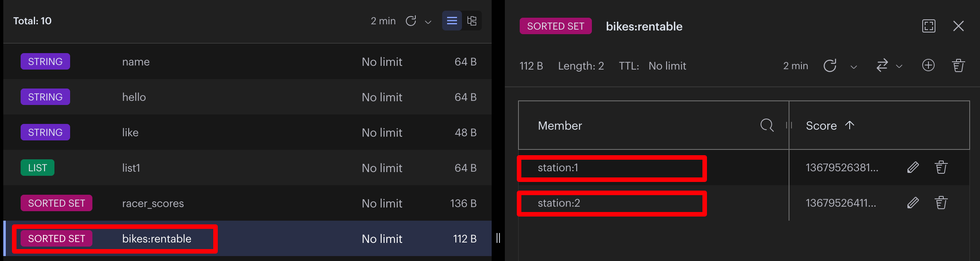The image size is (980, 261).
Task: Close the bikes:rentable details panel
Action: [x=959, y=26]
